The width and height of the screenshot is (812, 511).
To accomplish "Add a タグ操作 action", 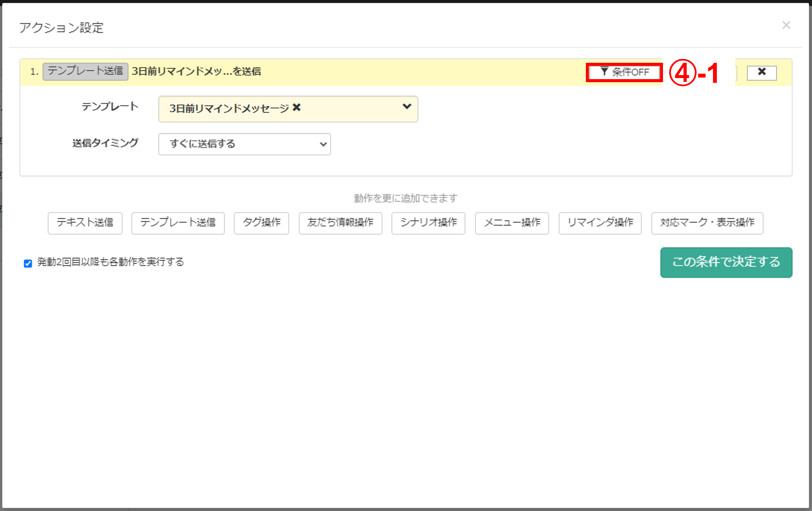I will tap(261, 223).
